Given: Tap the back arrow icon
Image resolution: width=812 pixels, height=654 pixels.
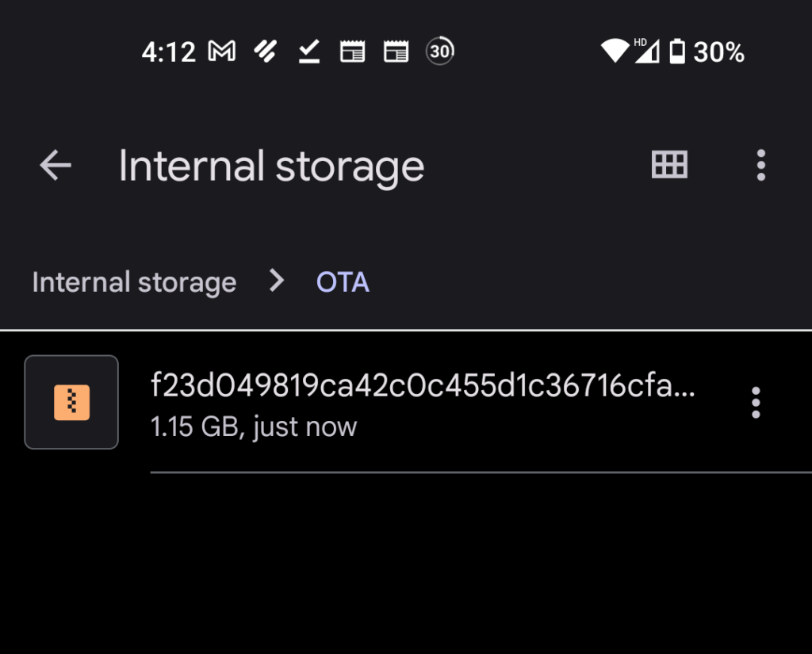Looking at the screenshot, I should [x=56, y=165].
